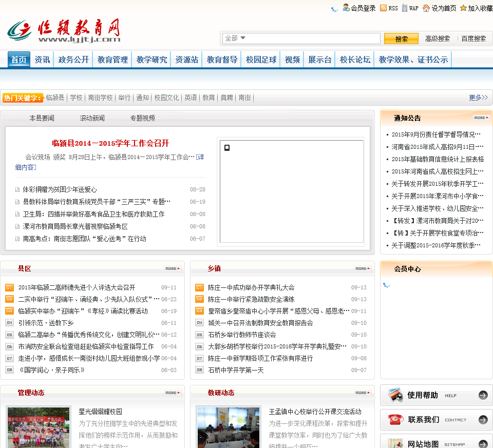Open the 校园足球 navigation menu item

261,60
